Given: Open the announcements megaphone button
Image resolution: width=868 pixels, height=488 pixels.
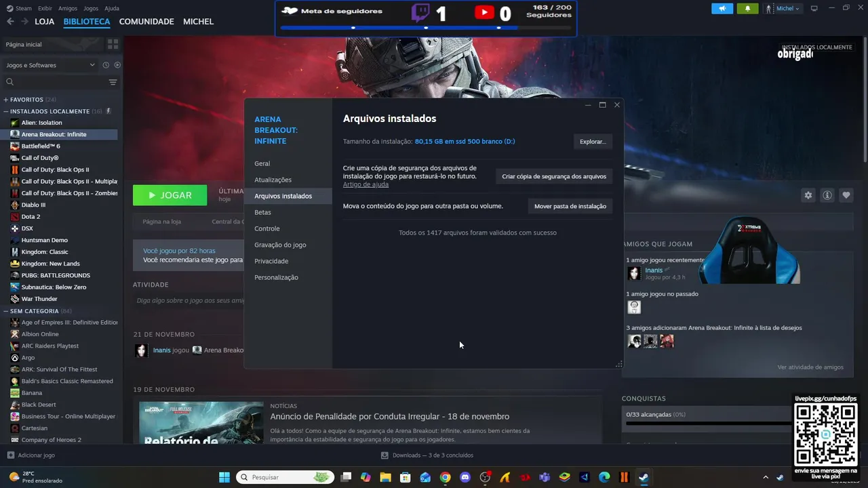Looking at the screenshot, I should tap(722, 8).
